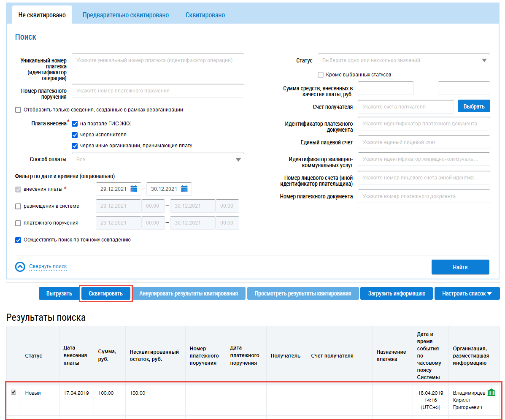This screenshot has width=505, height=420.
Task: Expand the Статус dropdown
Action: pyautogui.click(x=484, y=60)
